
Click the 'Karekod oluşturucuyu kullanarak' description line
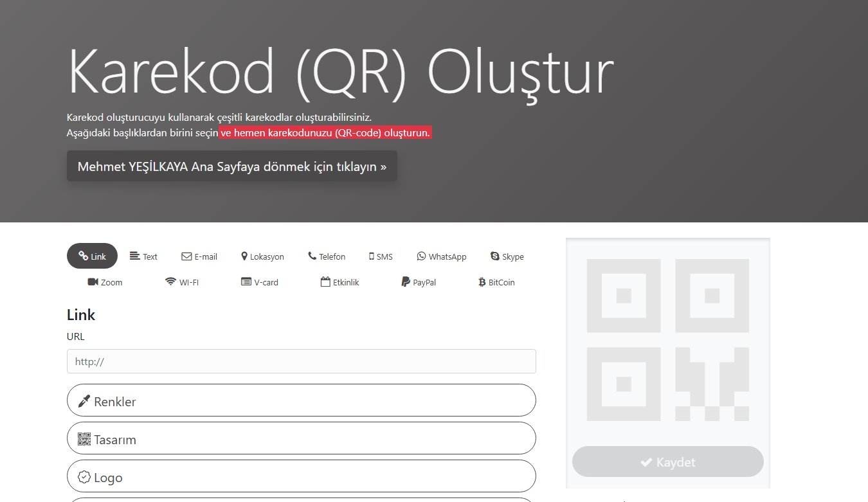click(219, 118)
